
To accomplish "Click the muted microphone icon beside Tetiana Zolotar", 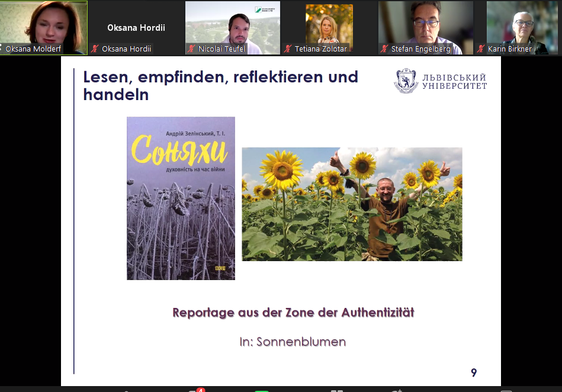I will pyautogui.click(x=288, y=49).
